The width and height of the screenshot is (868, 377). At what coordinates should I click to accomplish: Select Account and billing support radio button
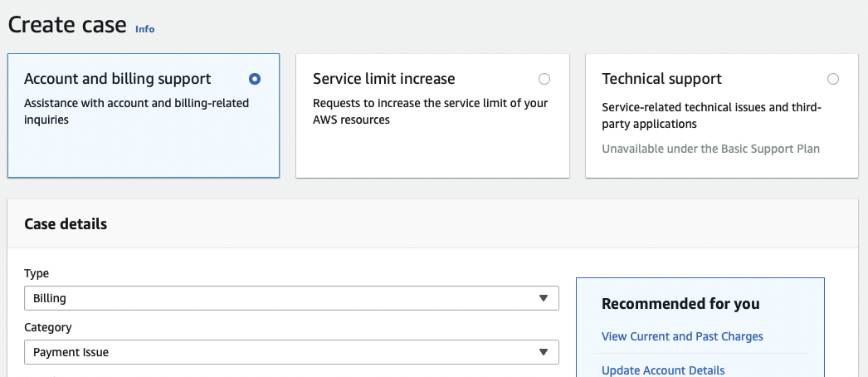(255, 79)
